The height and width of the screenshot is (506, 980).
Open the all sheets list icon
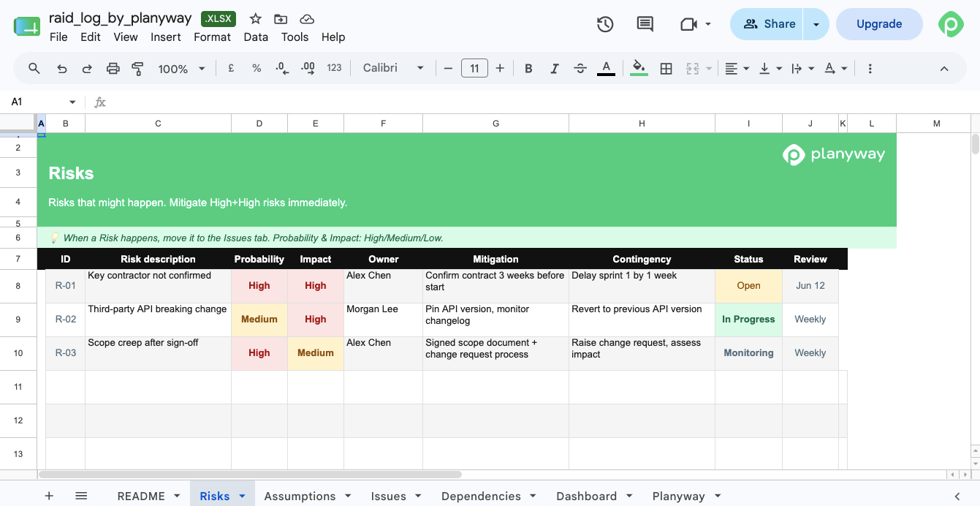point(81,496)
